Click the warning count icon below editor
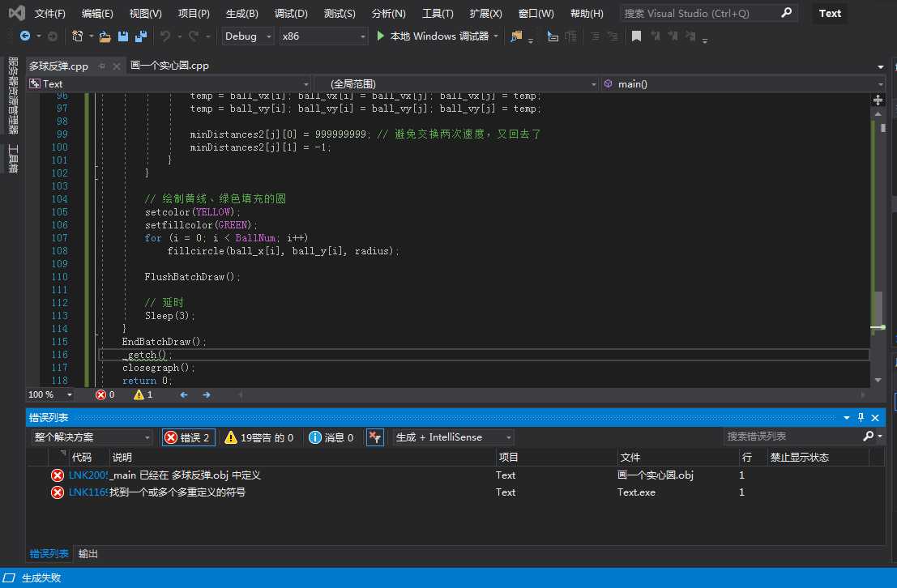897x588 pixels. [x=139, y=394]
